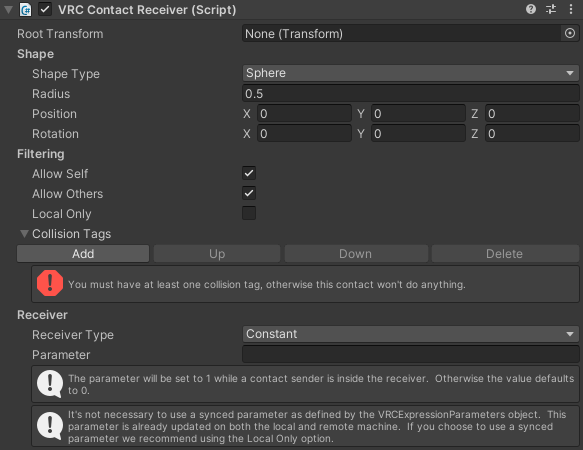Collapse the VRC Contact Receiver component
This screenshot has height=450, width=583.
[x=9, y=10]
